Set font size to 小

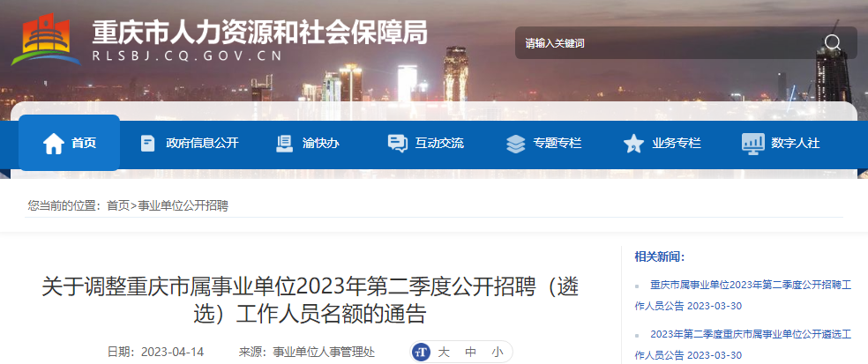coord(498,352)
